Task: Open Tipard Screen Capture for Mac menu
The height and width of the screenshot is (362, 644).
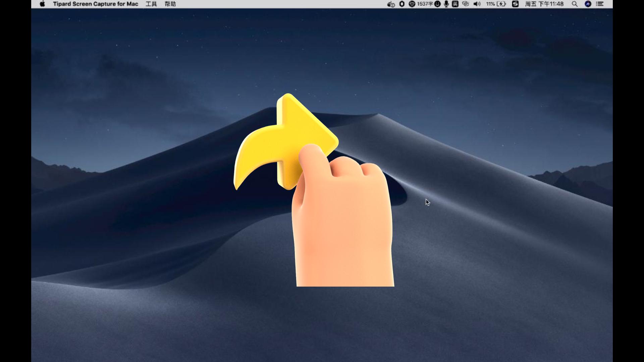Action: coord(96,4)
